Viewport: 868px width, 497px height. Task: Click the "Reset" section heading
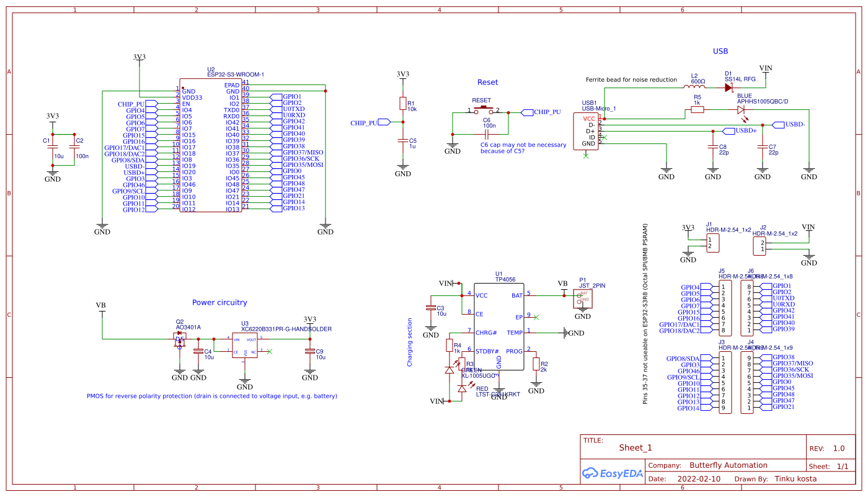point(487,82)
